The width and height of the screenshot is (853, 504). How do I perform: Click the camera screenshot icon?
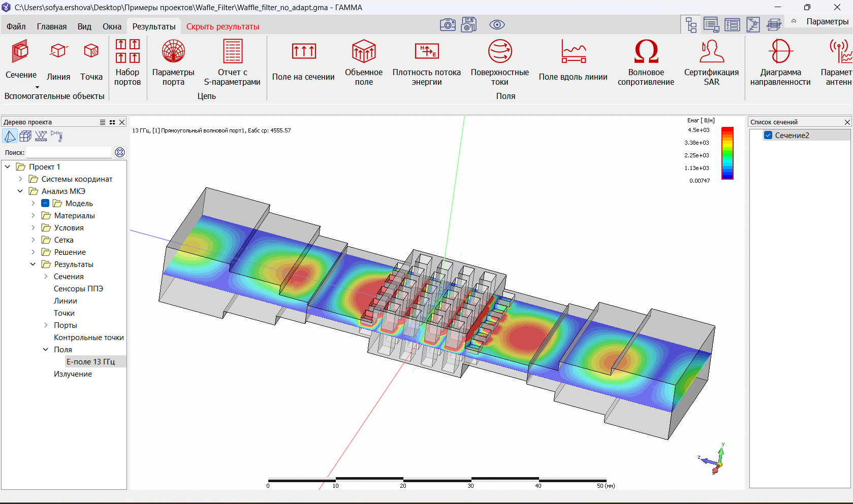coord(448,25)
